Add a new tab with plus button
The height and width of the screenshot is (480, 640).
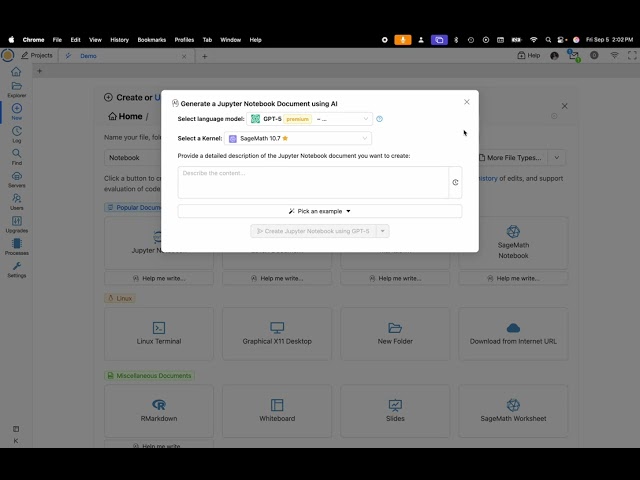[x=205, y=56]
